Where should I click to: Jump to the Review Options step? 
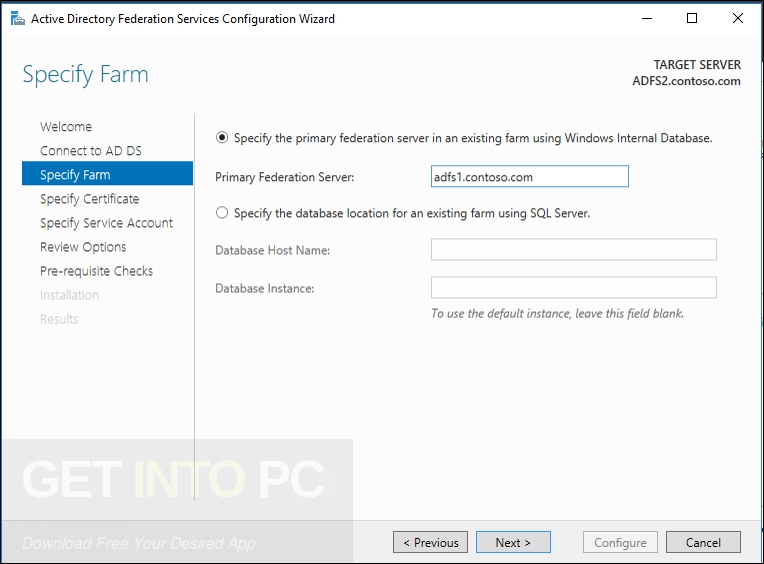[83, 247]
